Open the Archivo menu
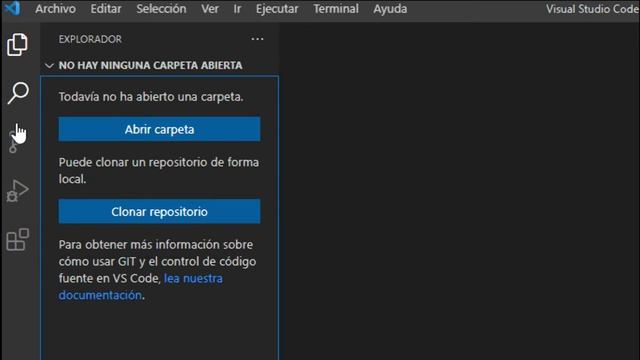The image size is (640, 360). (56, 9)
